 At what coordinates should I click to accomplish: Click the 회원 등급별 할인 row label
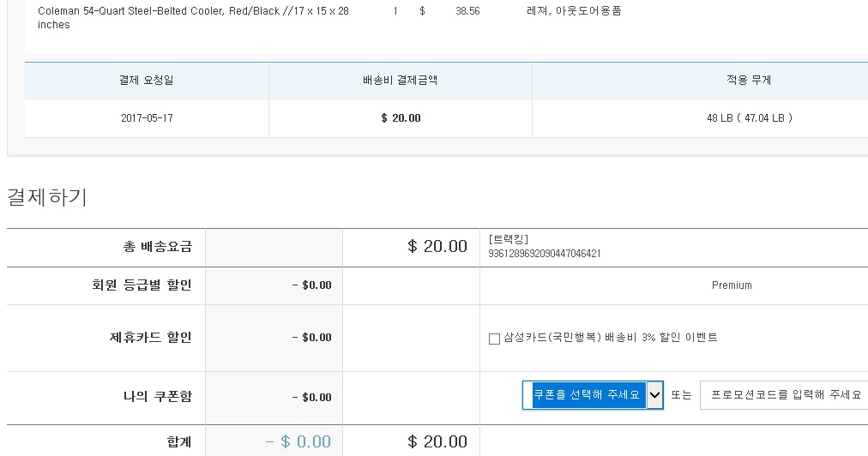click(144, 285)
